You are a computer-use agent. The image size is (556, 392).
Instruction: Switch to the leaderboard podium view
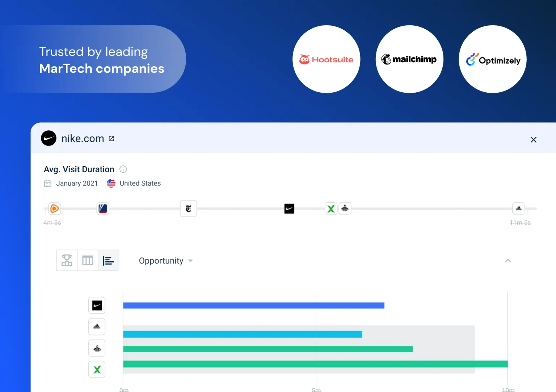point(67,260)
